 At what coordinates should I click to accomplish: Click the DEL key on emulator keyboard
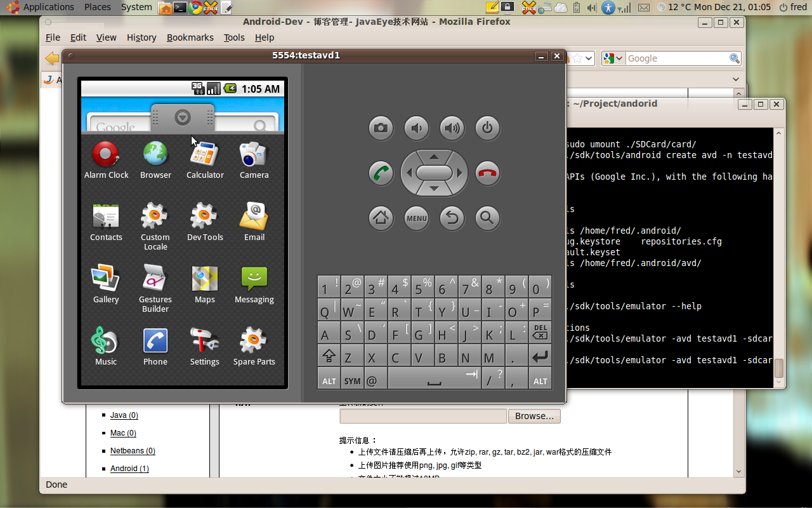(x=540, y=333)
